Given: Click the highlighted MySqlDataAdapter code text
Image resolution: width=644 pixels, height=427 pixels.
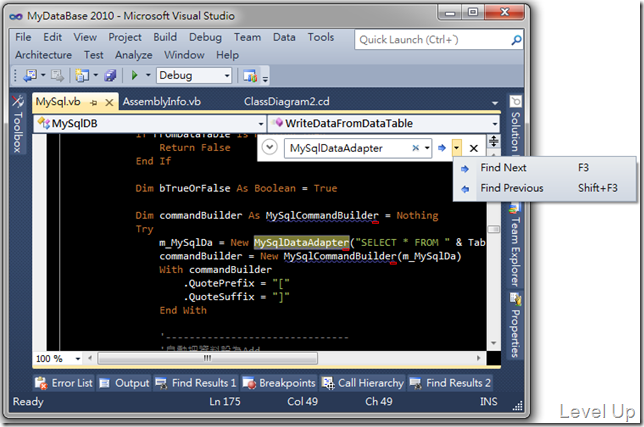Looking at the screenshot, I should coord(301,243).
